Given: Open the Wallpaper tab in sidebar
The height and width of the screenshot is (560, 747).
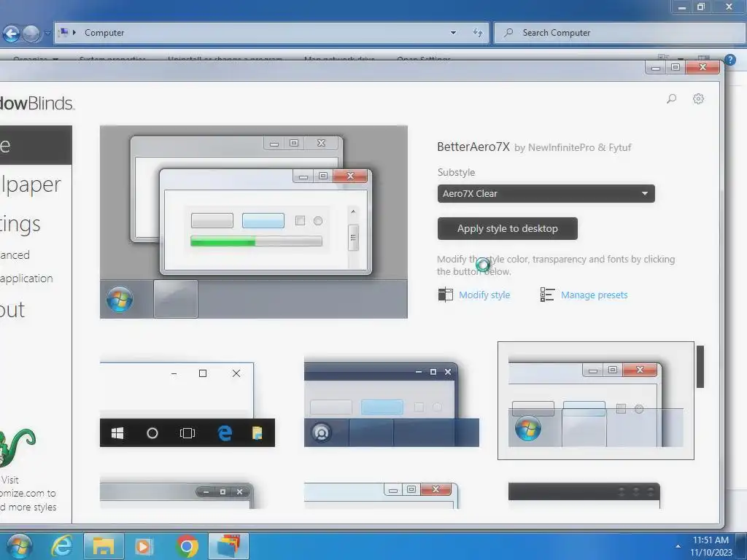Looking at the screenshot, I should [x=31, y=184].
